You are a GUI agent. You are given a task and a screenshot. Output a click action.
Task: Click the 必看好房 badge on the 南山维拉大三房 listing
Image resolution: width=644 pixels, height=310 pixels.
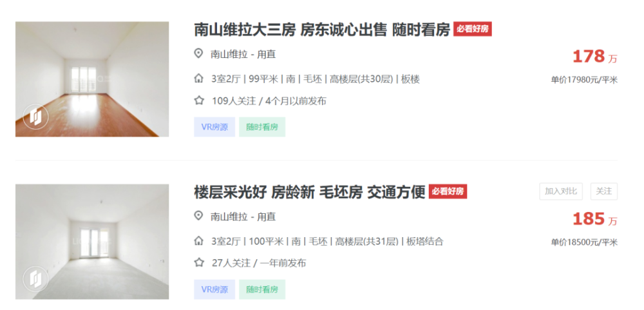tap(473, 29)
